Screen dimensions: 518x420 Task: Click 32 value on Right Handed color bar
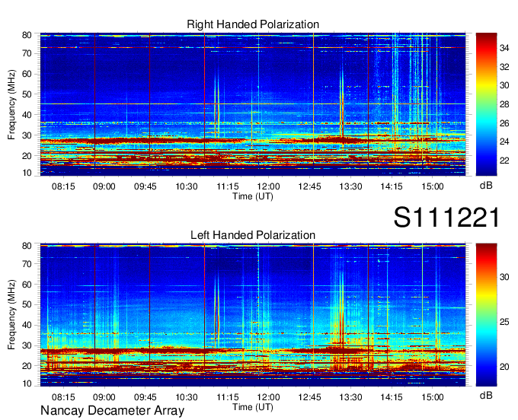[504, 67]
